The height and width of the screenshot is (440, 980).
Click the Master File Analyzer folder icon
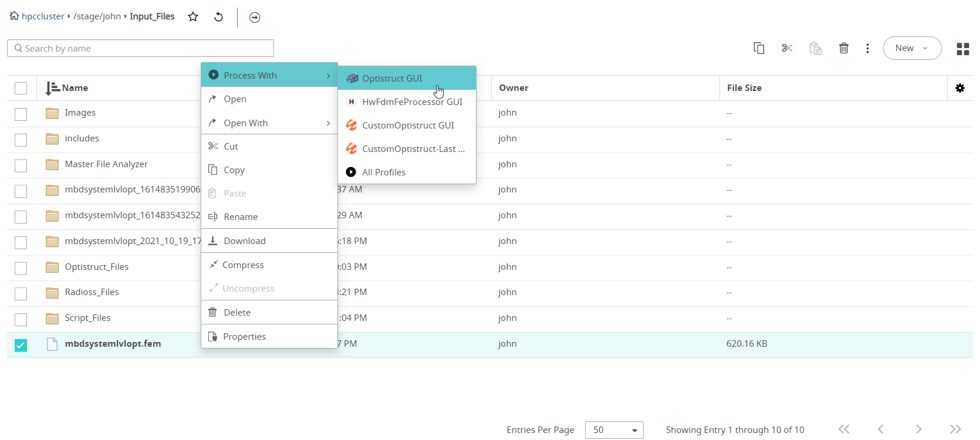click(x=52, y=164)
